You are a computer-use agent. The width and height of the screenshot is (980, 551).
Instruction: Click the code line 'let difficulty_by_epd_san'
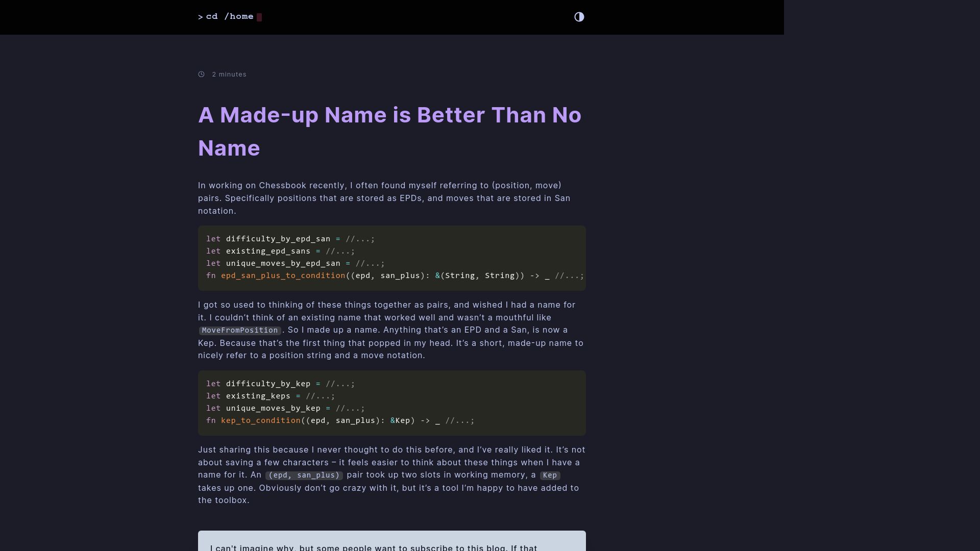pyautogui.click(x=290, y=239)
